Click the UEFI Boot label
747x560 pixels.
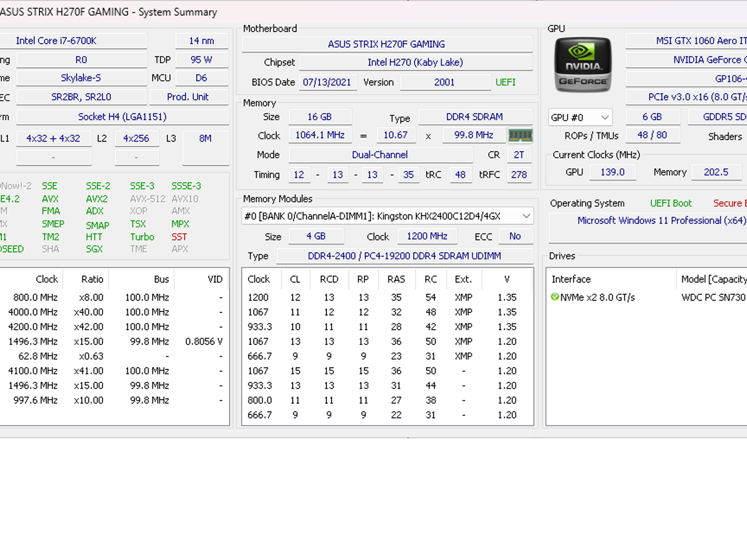tap(671, 203)
